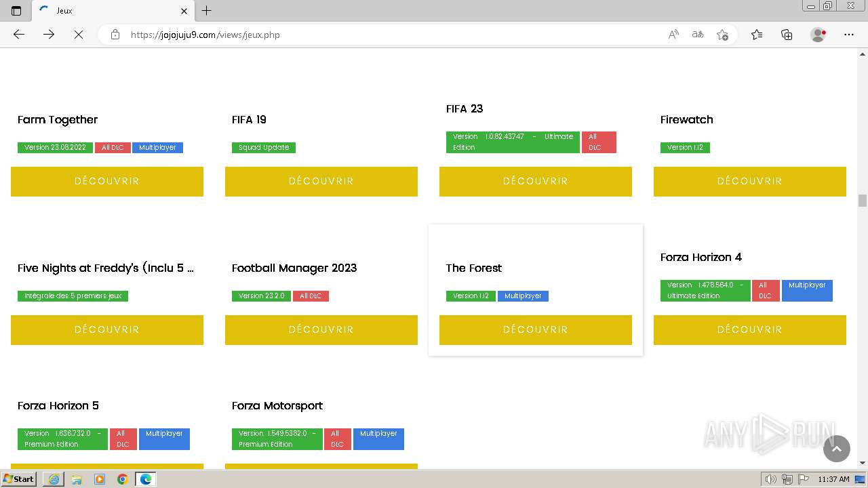Select the Jeux tab
The width and height of the screenshot is (868, 488).
pyautogui.click(x=113, y=11)
